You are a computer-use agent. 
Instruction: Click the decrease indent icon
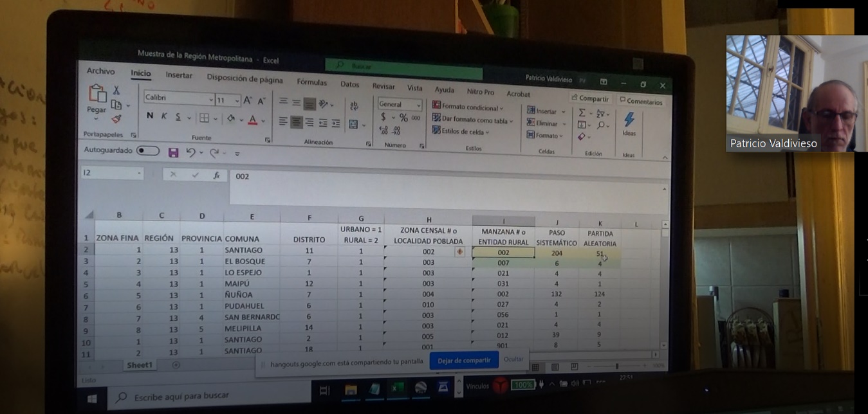323,123
